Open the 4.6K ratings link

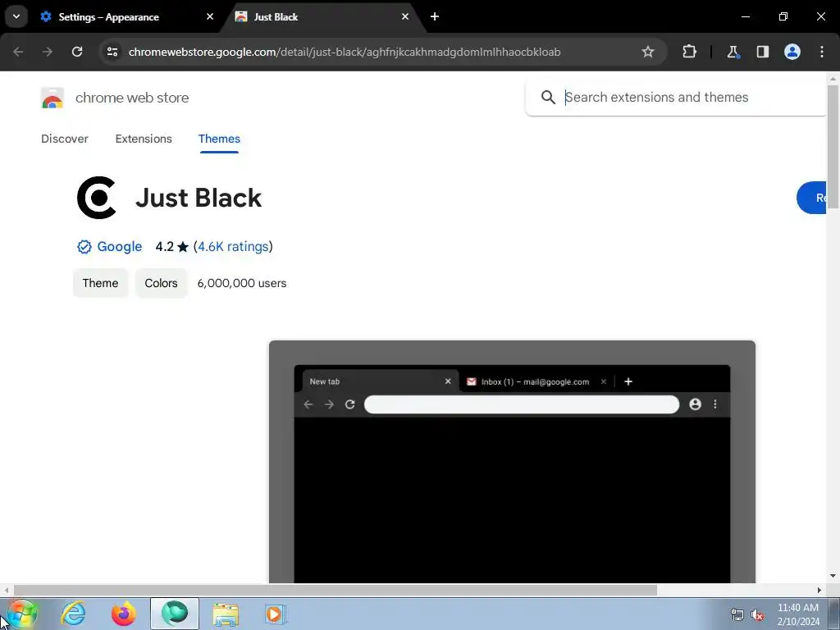(x=233, y=246)
